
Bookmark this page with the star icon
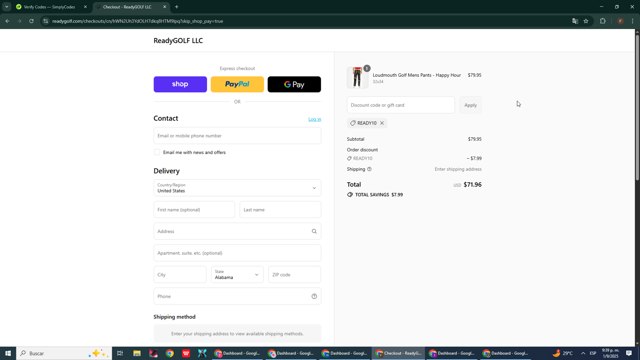point(586,21)
